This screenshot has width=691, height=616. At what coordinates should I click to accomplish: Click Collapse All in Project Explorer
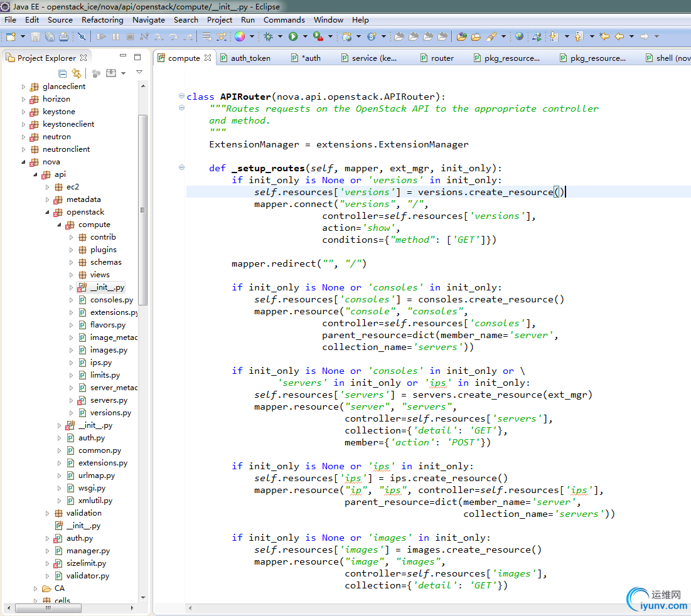pos(63,73)
